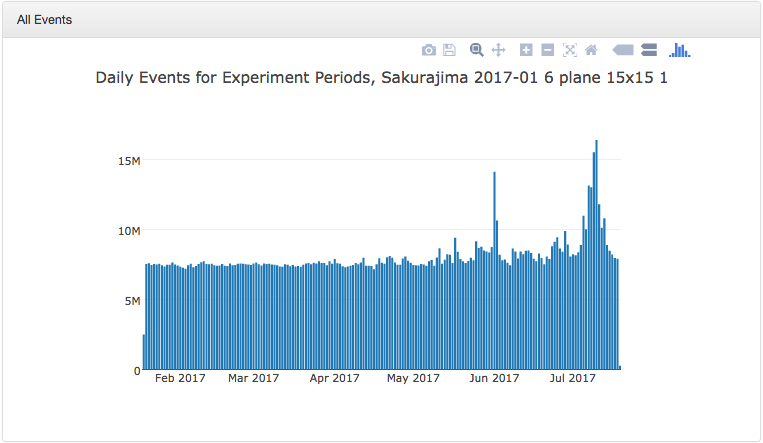Toggle compare data on hover
763x443 pixels.
648,50
